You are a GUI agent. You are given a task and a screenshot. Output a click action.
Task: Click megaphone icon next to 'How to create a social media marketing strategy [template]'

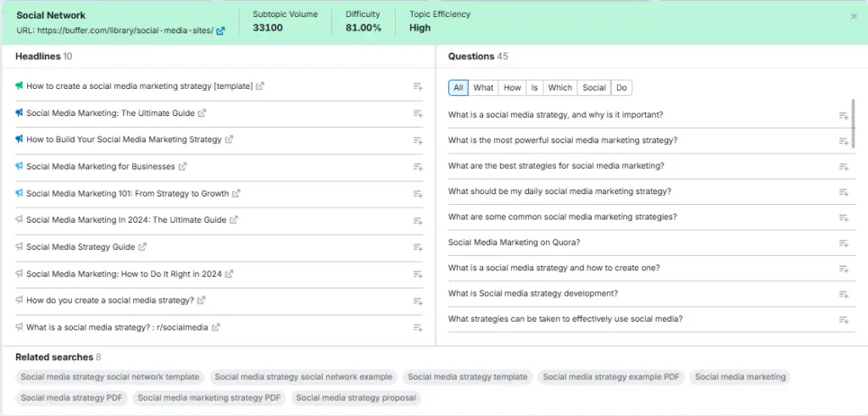19,86
